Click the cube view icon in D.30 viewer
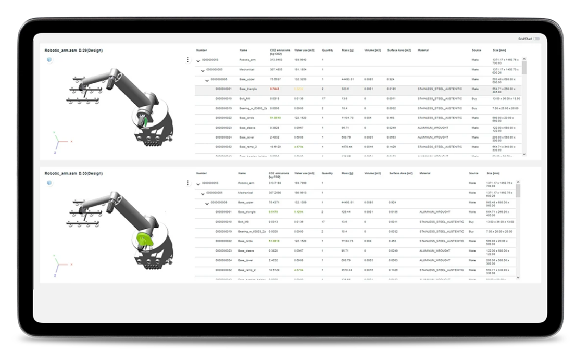Screen dimensions: 588x364 coord(50,183)
